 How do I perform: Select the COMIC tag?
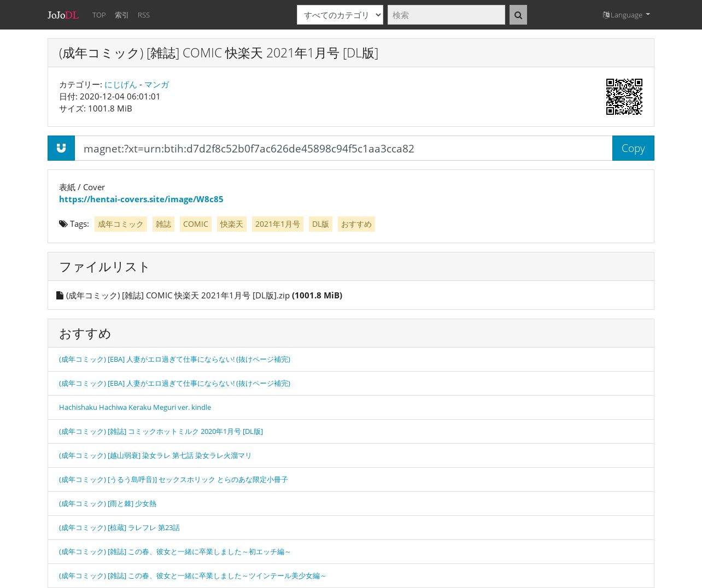(x=196, y=224)
